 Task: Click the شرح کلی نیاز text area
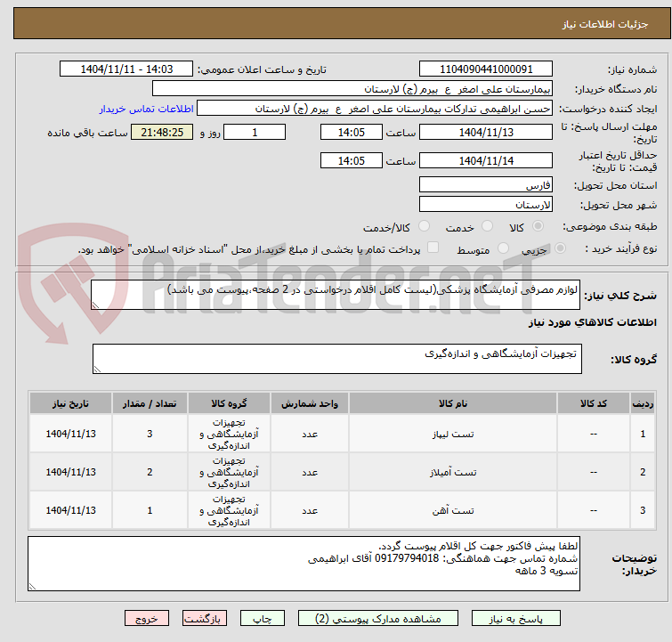click(336, 295)
